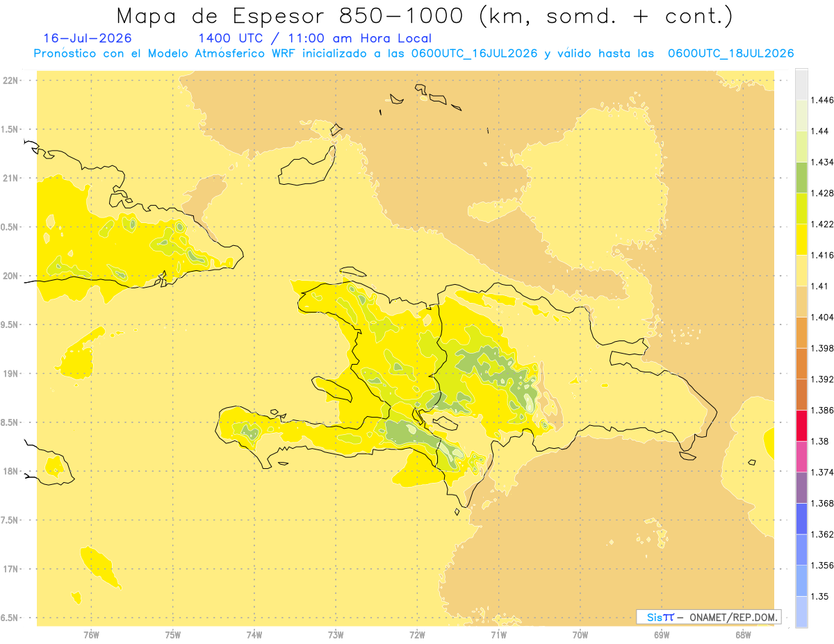The width and height of the screenshot is (834, 644).
Task: Click the "74W" longitude label
Action: coord(254,634)
